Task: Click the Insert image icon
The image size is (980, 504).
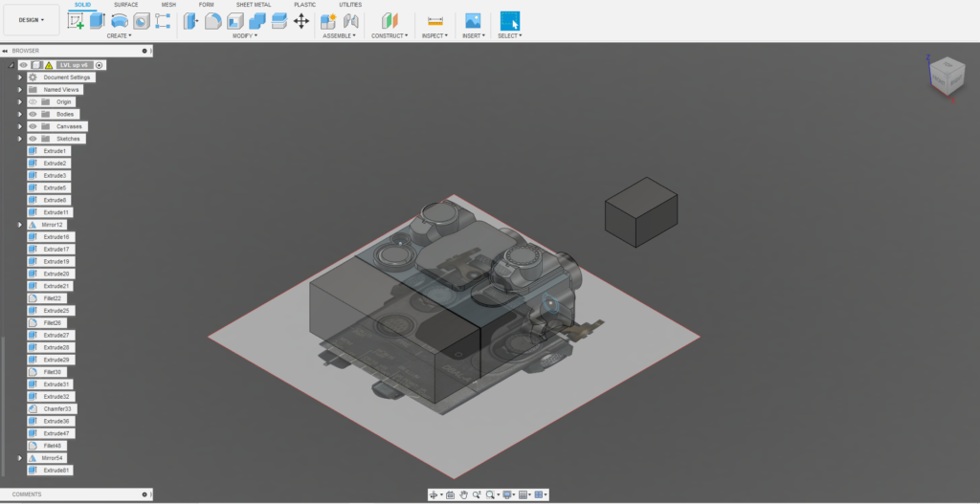Action: coord(473,21)
